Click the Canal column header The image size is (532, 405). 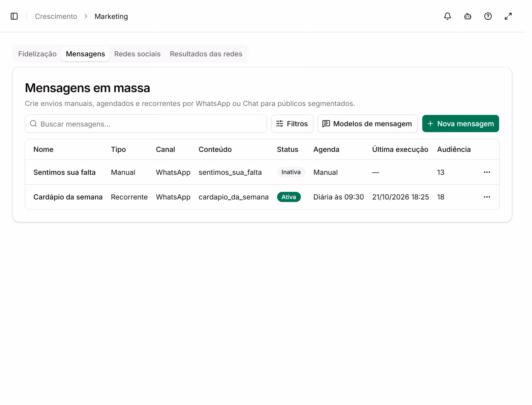pos(165,150)
